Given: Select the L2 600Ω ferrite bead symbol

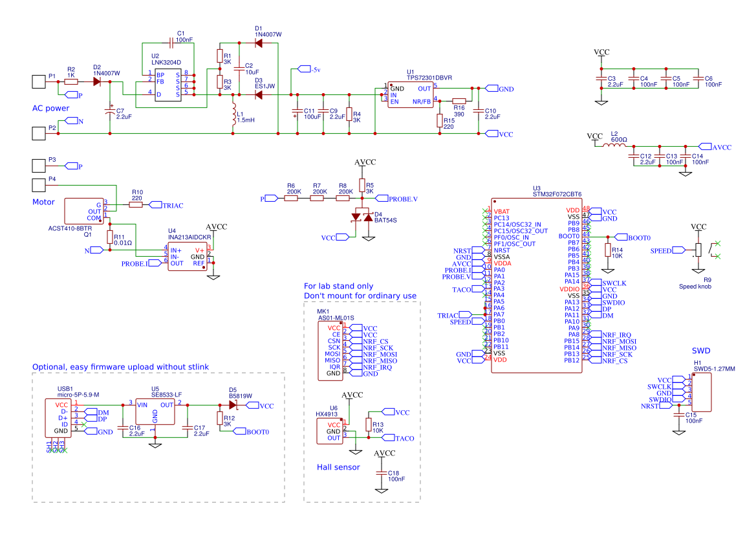Looking at the screenshot, I should tap(615, 145).
